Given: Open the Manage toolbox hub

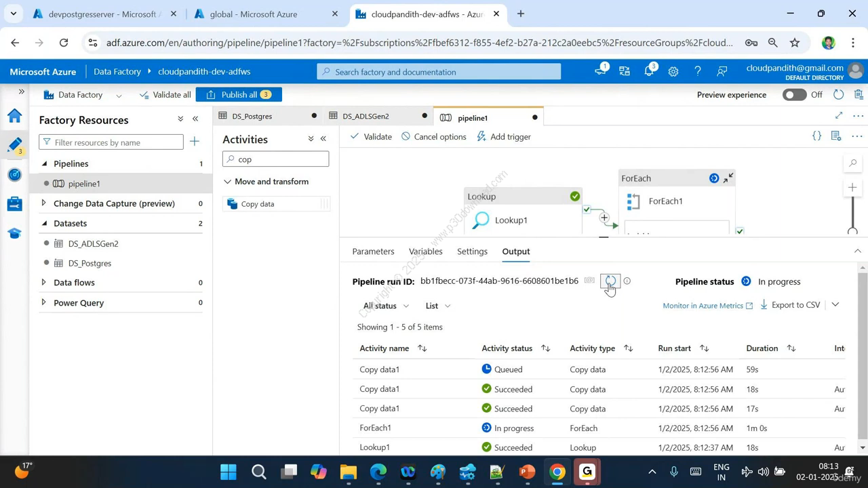Looking at the screenshot, I should tap(14, 204).
